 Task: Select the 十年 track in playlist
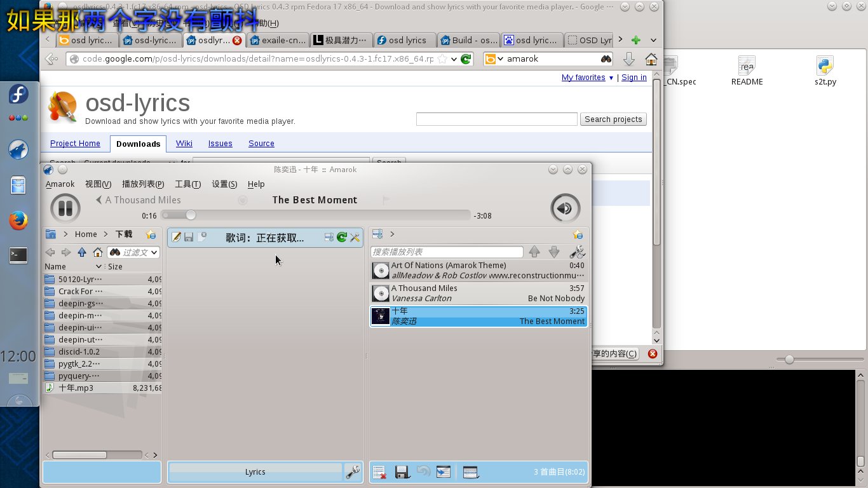pos(478,316)
